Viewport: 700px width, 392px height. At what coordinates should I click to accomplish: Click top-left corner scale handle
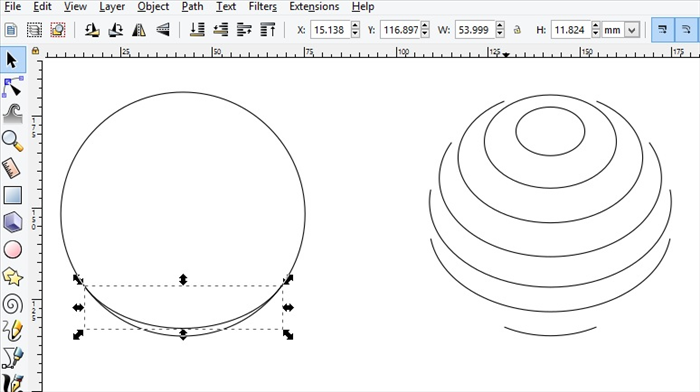78,279
